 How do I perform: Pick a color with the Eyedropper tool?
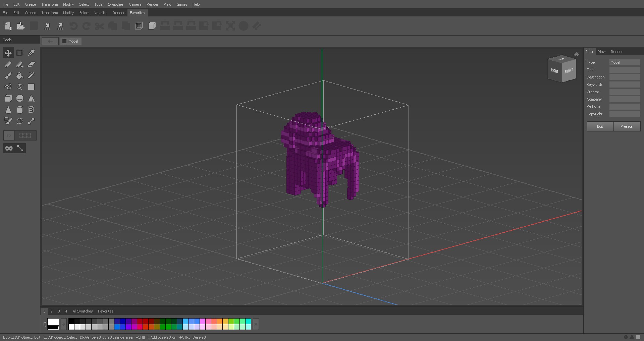(31, 53)
